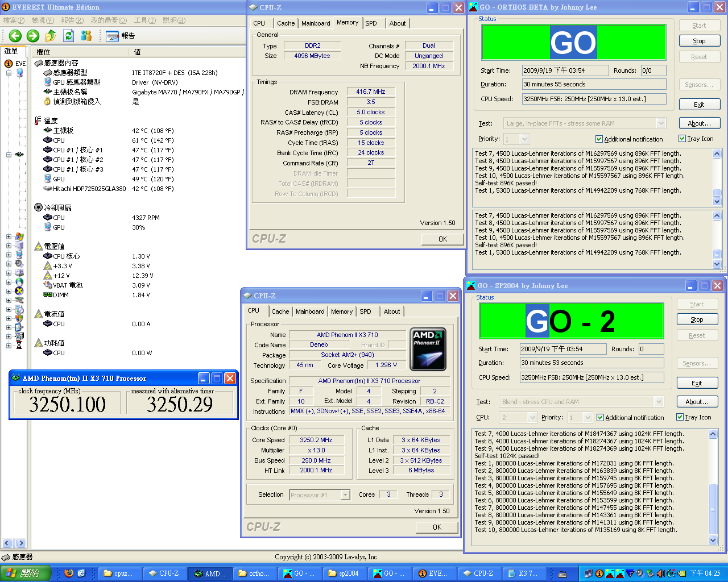Open the Windows 開始 Start button
Screen dimensions: 728x582
click(x=25, y=573)
